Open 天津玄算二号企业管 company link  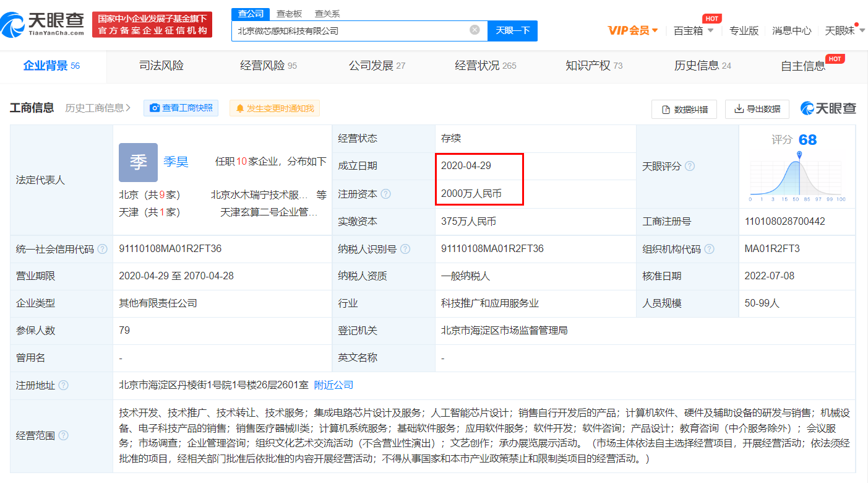point(269,212)
